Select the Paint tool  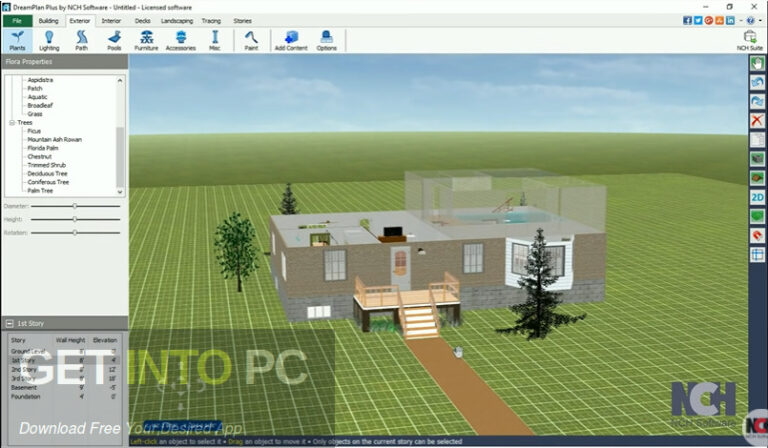click(251, 40)
